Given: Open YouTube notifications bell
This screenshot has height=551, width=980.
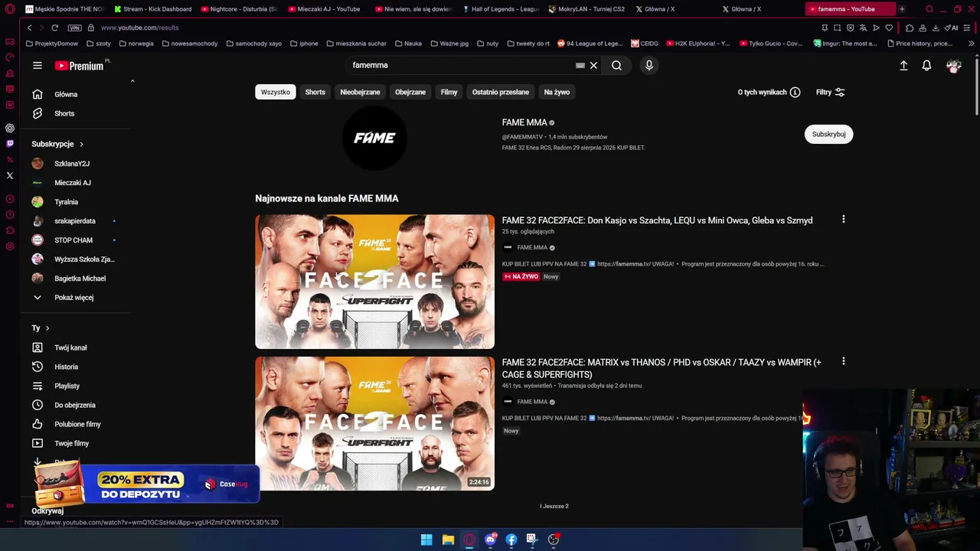Looking at the screenshot, I should [926, 66].
